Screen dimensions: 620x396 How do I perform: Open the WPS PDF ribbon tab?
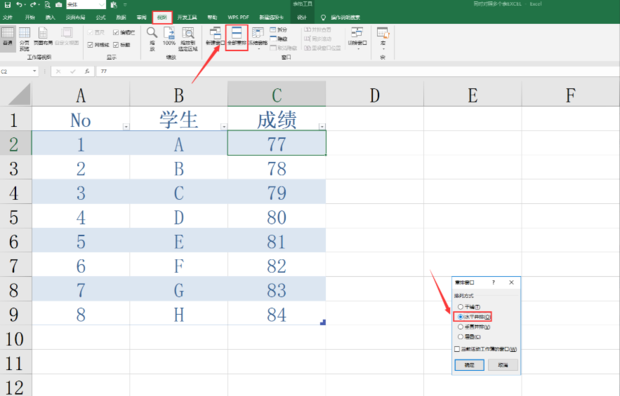pos(238,17)
